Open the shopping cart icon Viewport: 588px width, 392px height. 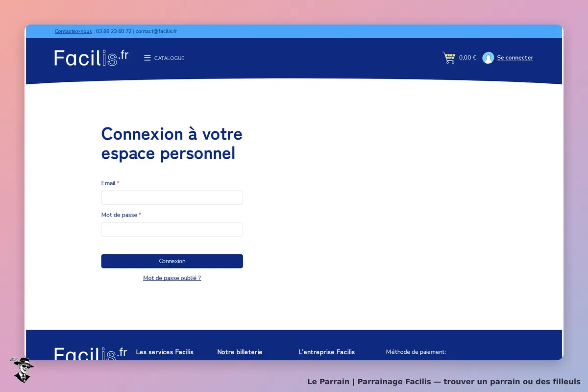click(449, 58)
